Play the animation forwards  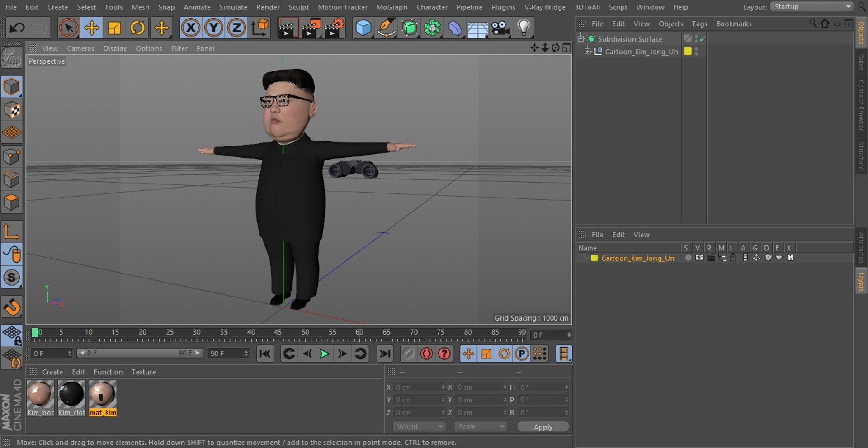coord(324,354)
